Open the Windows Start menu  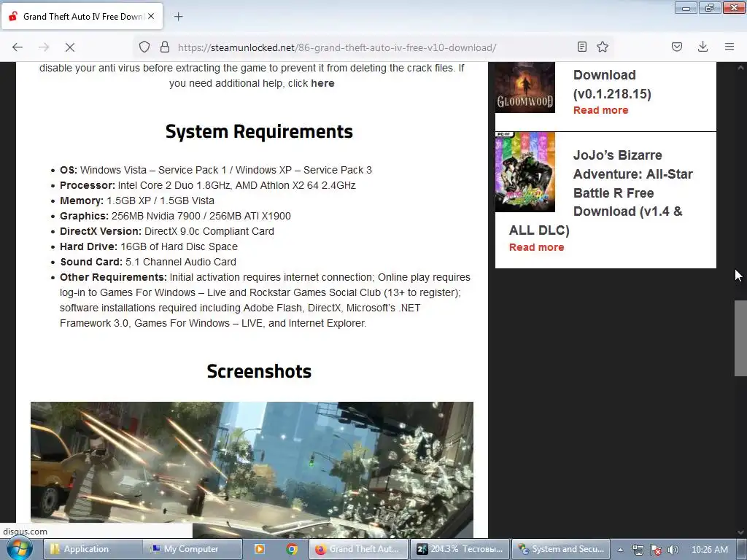point(19,549)
